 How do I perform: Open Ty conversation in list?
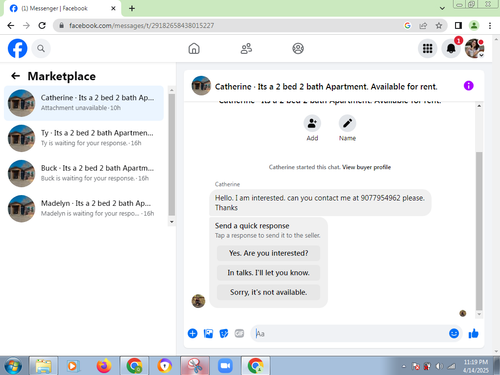pos(84,138)
